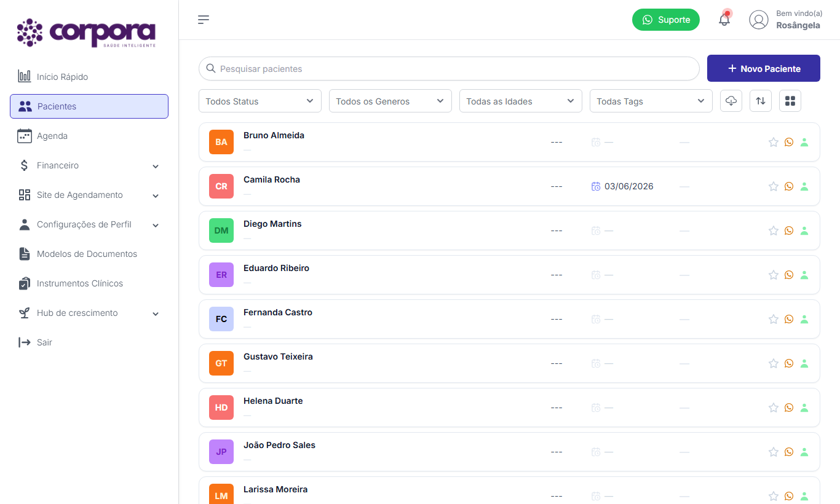Star Eduardo Ribeiro as favorite

(x=774, y=275)
